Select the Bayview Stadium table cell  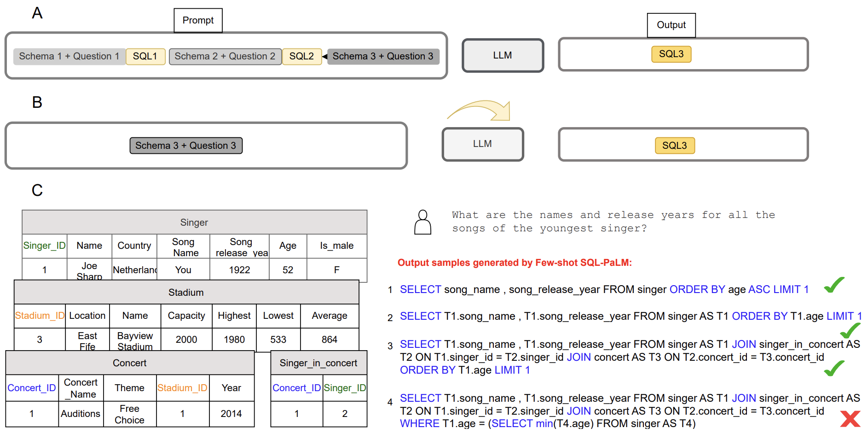(x=135, y=340)
